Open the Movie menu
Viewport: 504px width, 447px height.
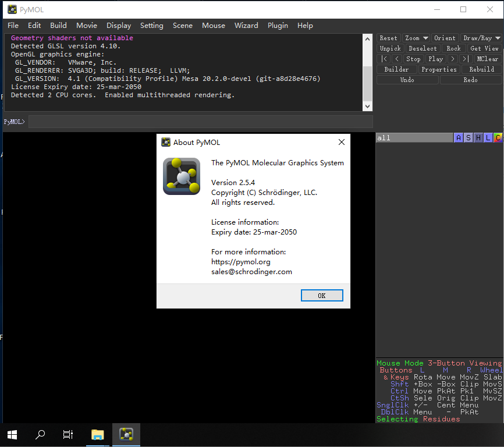pos(87,26)
